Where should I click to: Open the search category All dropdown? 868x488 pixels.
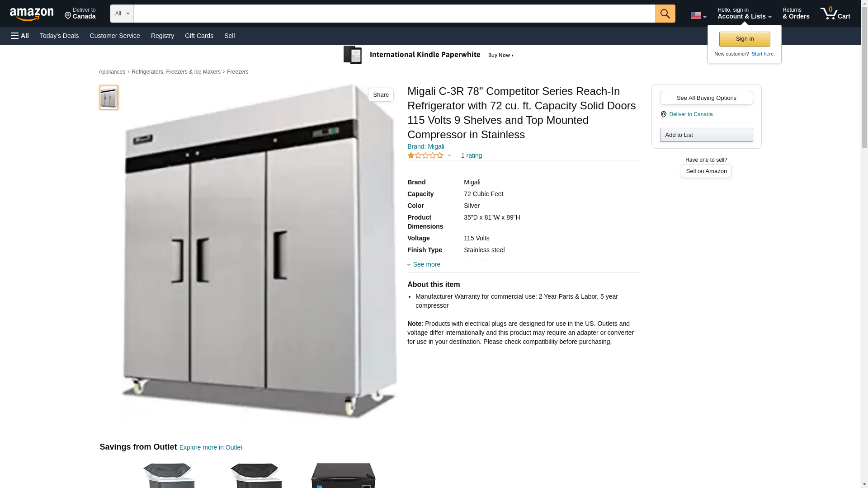(122, 14)
